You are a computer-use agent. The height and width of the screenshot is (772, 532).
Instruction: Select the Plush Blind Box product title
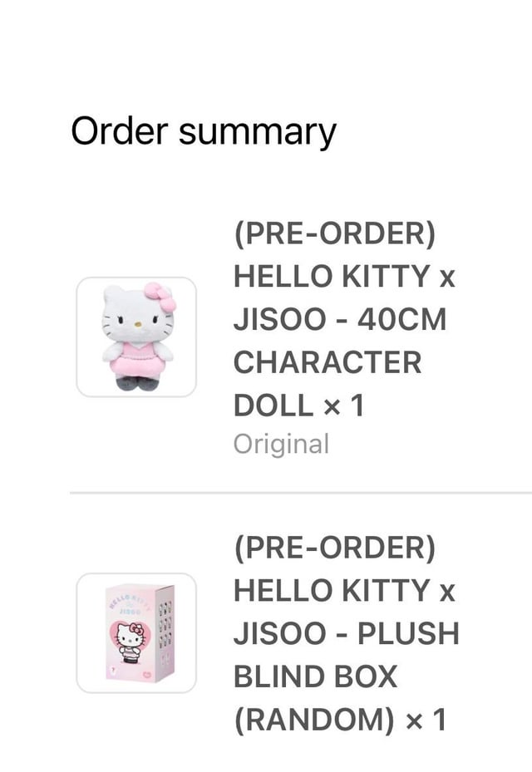tap(346, 633)
